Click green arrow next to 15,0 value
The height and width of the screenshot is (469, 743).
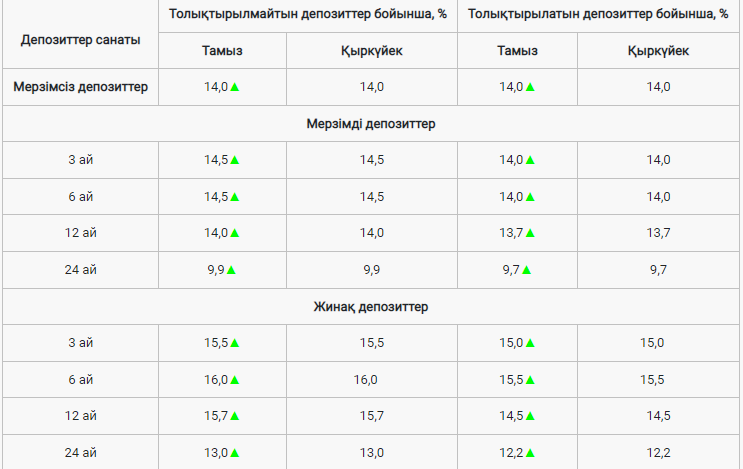530,343
